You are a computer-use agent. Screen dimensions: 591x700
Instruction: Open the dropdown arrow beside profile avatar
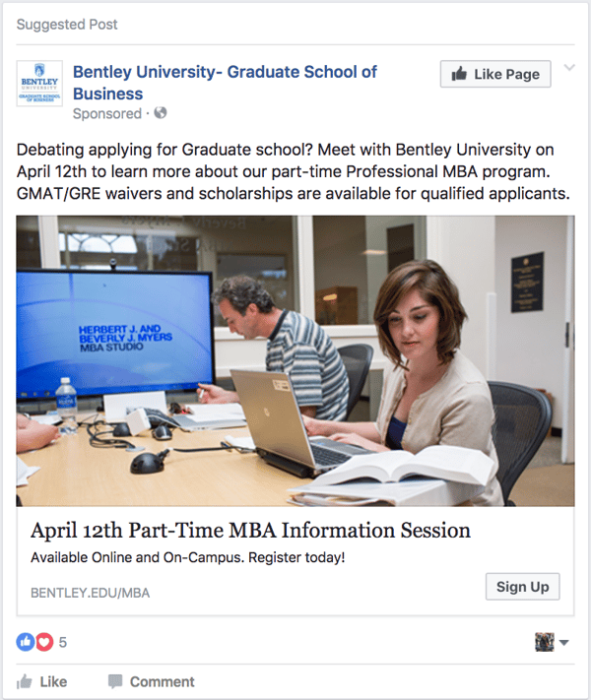(564, 643)
